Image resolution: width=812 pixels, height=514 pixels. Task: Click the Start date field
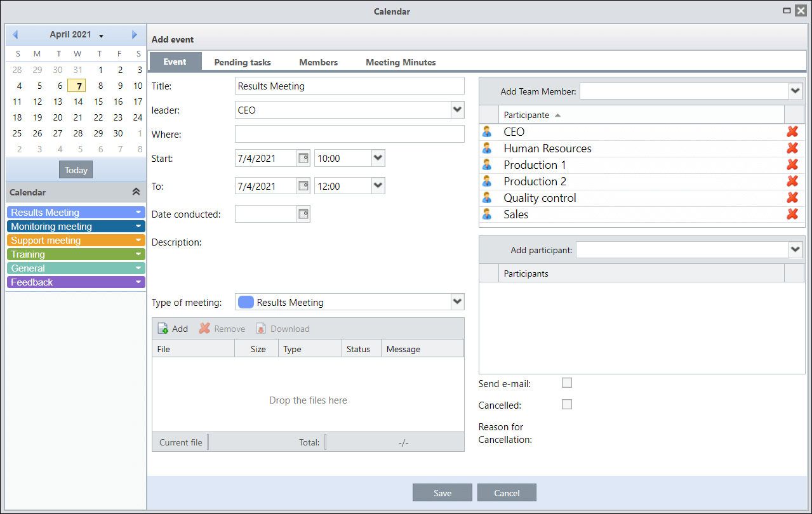(266, 158)
